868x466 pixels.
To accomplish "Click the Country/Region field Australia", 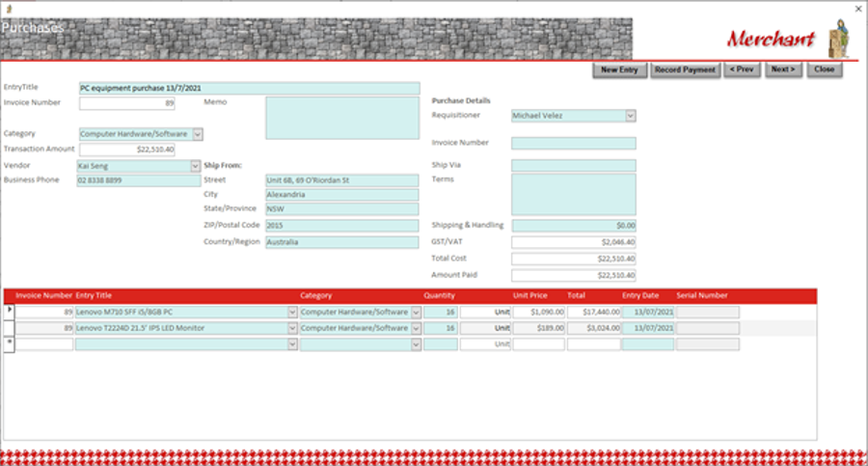I will click(x=342, y=242).
